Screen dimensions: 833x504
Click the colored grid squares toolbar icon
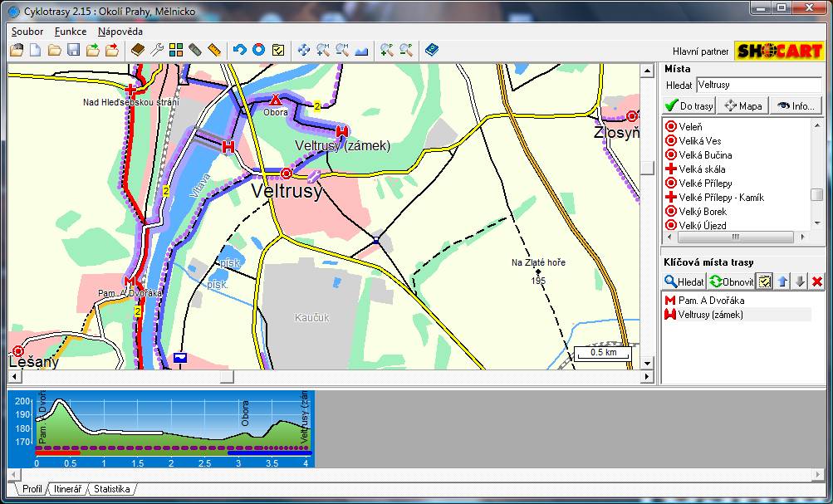point(175,50)
